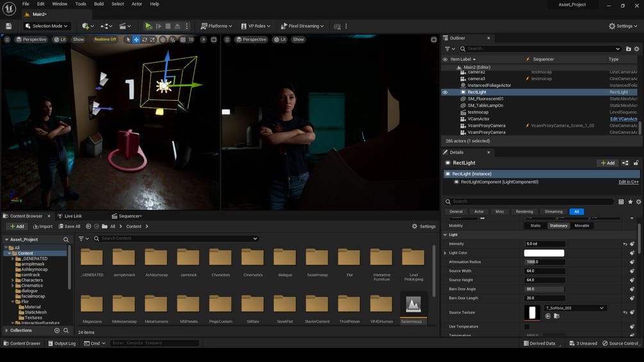Expand the Light Color property
Viewport: 644px width, 362px height.
point(445,253)
